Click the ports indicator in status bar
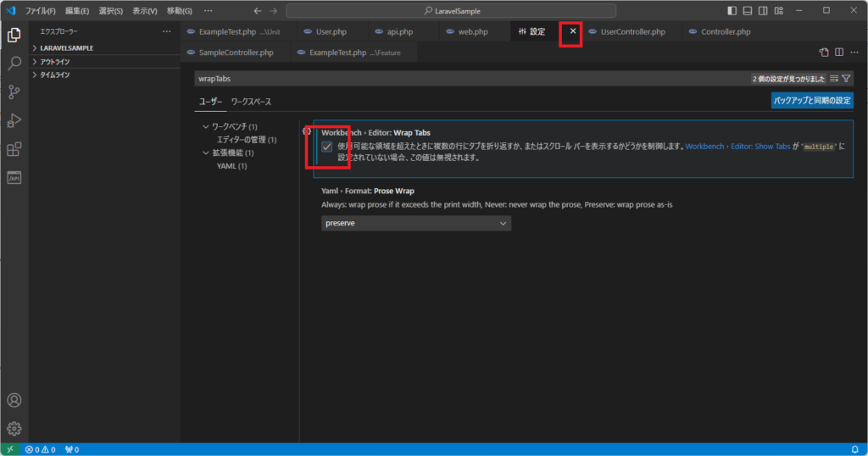 [x=72, y=449]
